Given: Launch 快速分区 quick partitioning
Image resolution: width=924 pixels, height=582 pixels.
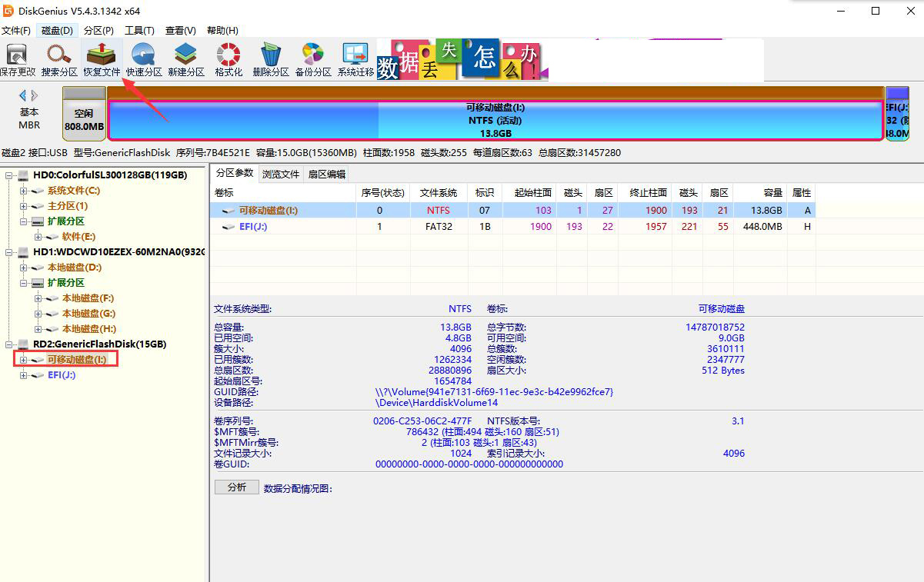Looking at the screenshot, I should click(x=143, y=58).
